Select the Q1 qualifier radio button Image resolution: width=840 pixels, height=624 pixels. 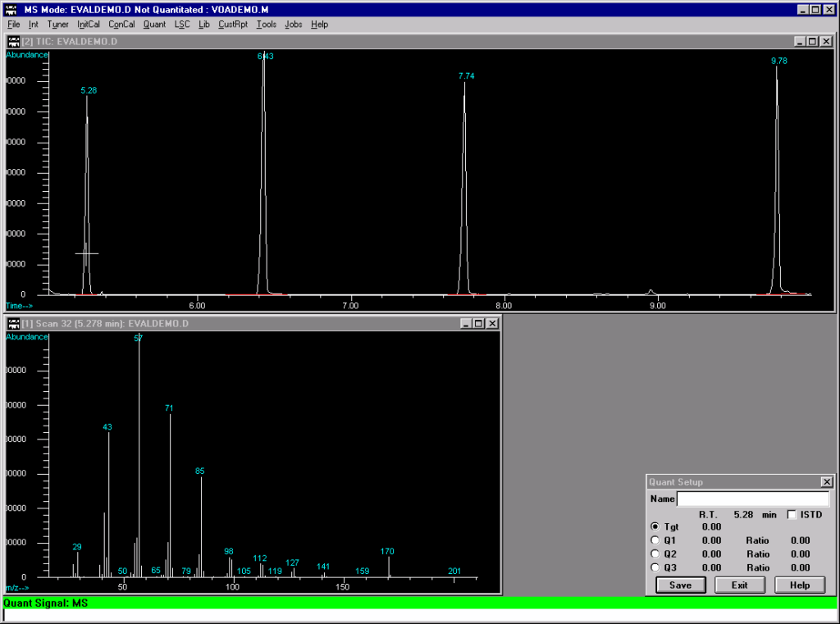tap(655, 540)
